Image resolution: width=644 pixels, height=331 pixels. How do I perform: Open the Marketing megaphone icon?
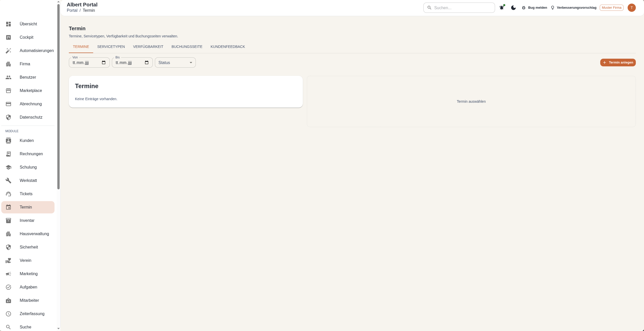point(8,274)
